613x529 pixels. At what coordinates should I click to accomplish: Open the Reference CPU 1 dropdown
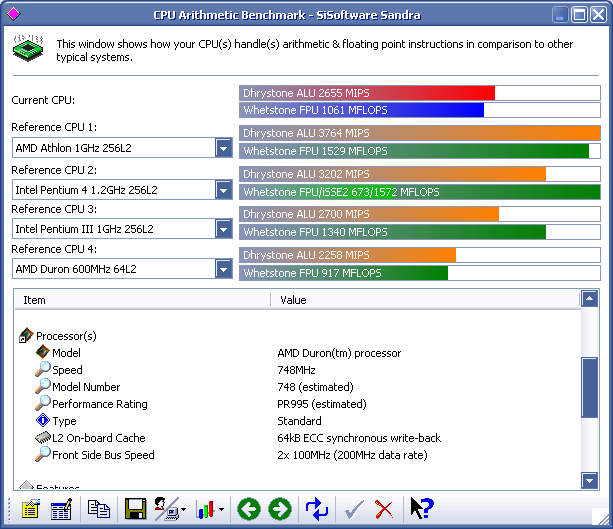pos(224,149)
